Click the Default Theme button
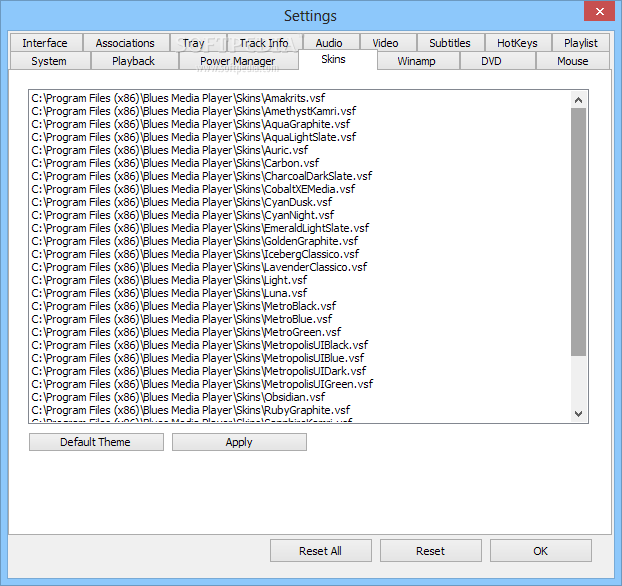Screen dimensions: 622x586 click(96, 442)
